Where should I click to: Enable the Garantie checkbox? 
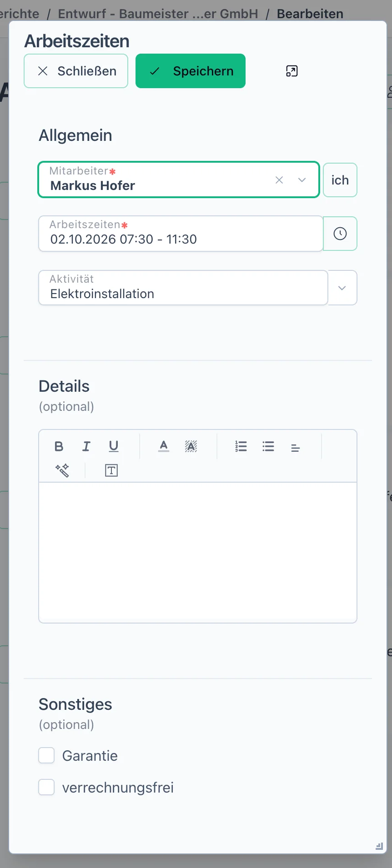point(46,756)
